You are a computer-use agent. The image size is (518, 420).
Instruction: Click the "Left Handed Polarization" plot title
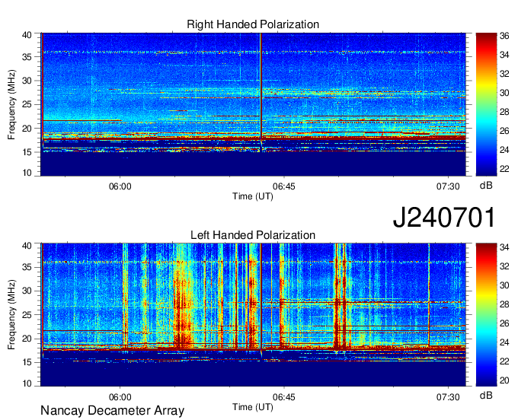(253, 235)
